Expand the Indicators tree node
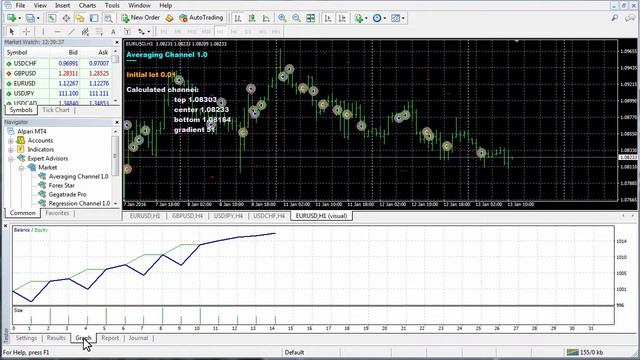The width and height of the screenshot is (640, 360). pyautogui.click(x=11, y=149)
